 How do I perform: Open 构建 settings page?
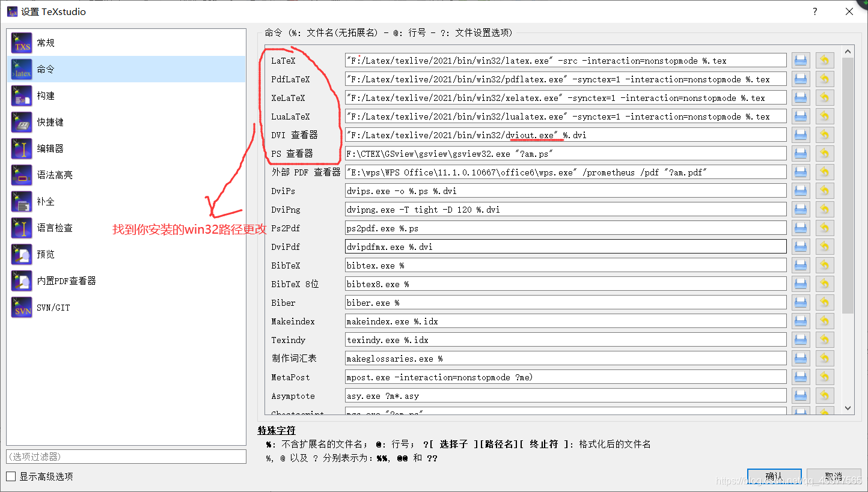coord(126,96)
